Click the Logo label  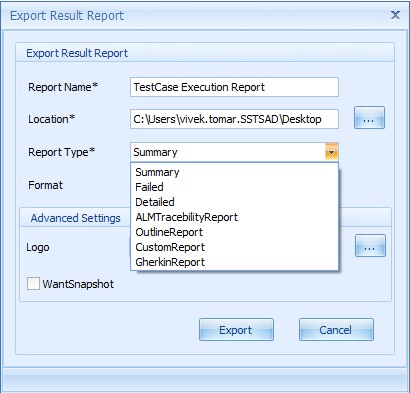pyautogui.click(x=38, y=247)
